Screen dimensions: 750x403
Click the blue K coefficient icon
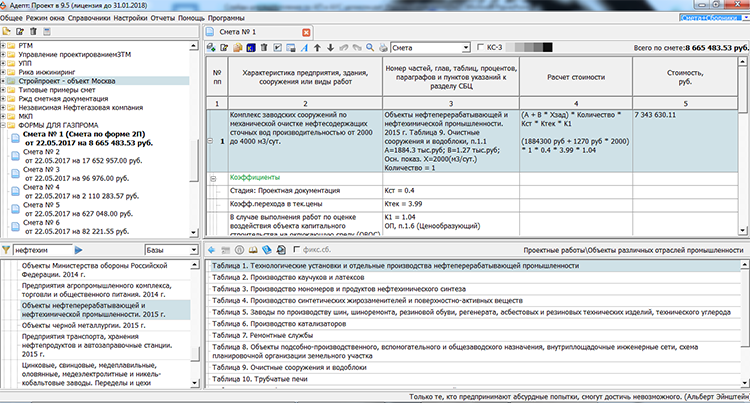251,47
